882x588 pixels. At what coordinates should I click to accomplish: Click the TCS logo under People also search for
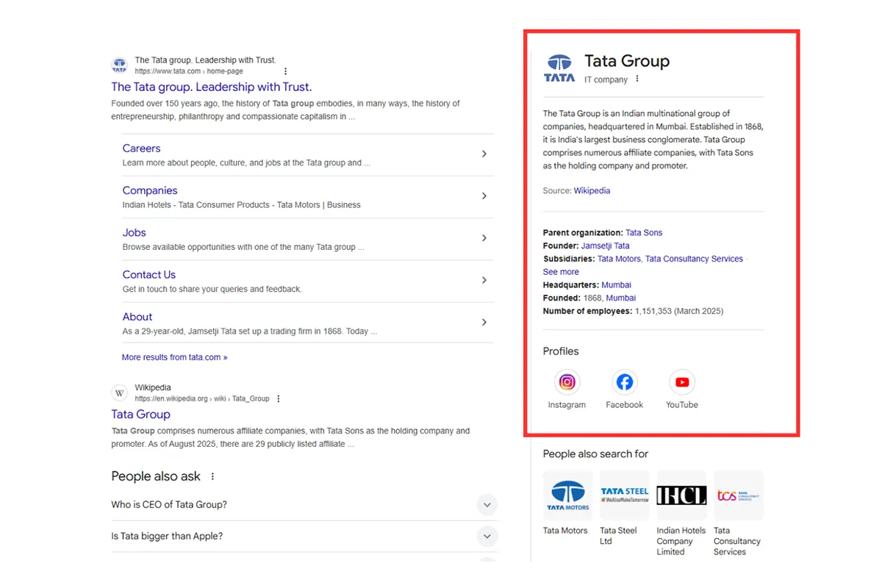click(x=738, y=495)
